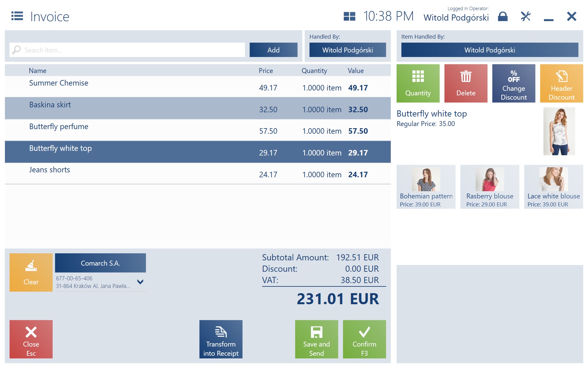Image resolution: width=588 pixels, height=368 pixels.
Task: Open Change Discount percent-off tile
Action: [513, 83]
